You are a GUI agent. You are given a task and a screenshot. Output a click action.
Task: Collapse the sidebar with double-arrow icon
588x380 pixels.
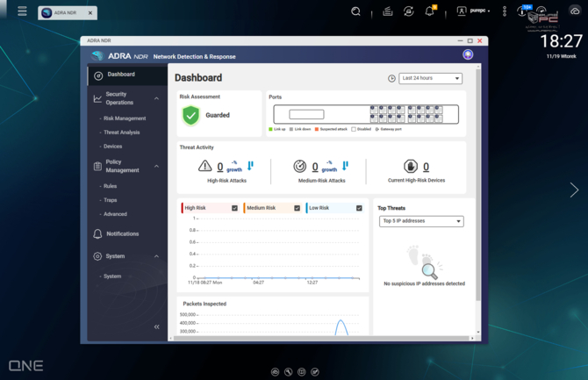coord(156,326)
